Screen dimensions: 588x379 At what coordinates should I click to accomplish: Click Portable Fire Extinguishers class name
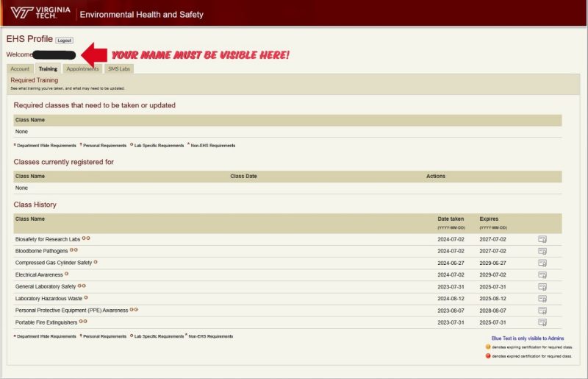46,322
